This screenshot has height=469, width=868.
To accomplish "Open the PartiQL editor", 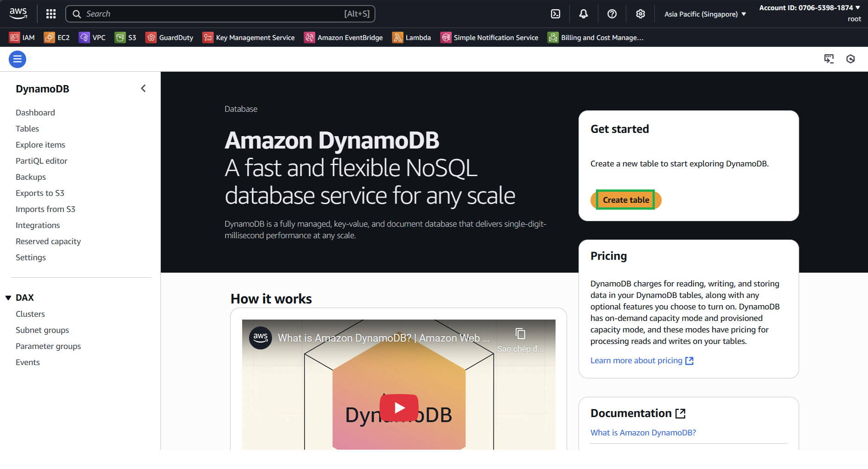I will pos(41,161).
